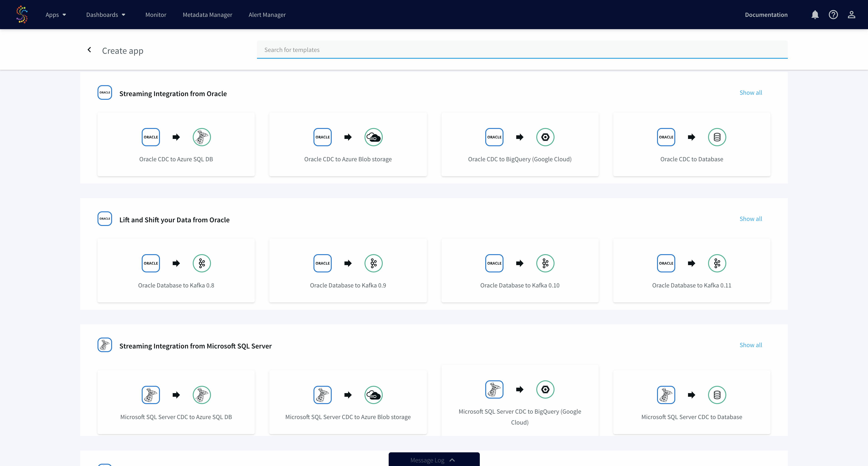
Task: Click database icon in Microsoft SQL Server CDC to Database card
Action: click(x=717, y=395)
